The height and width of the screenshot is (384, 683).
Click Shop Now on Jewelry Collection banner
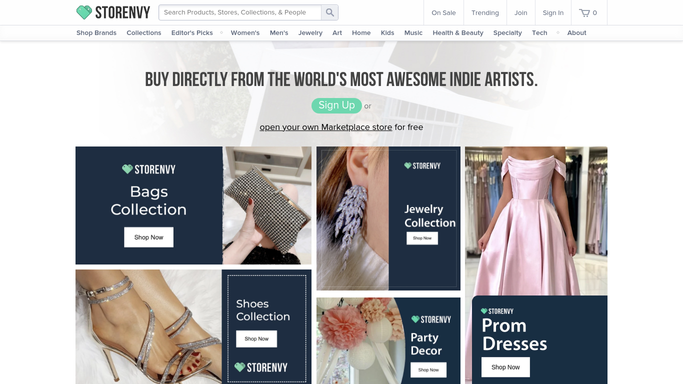point(422,238)
